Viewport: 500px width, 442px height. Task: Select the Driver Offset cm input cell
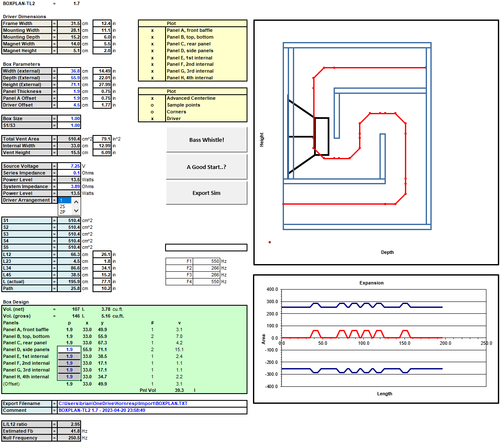69,105
